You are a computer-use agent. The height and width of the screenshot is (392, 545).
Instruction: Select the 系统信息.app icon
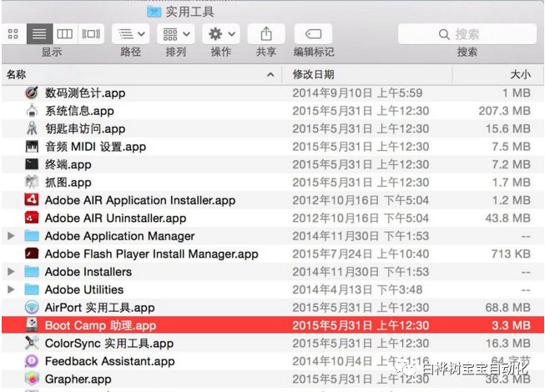point(32,111)
